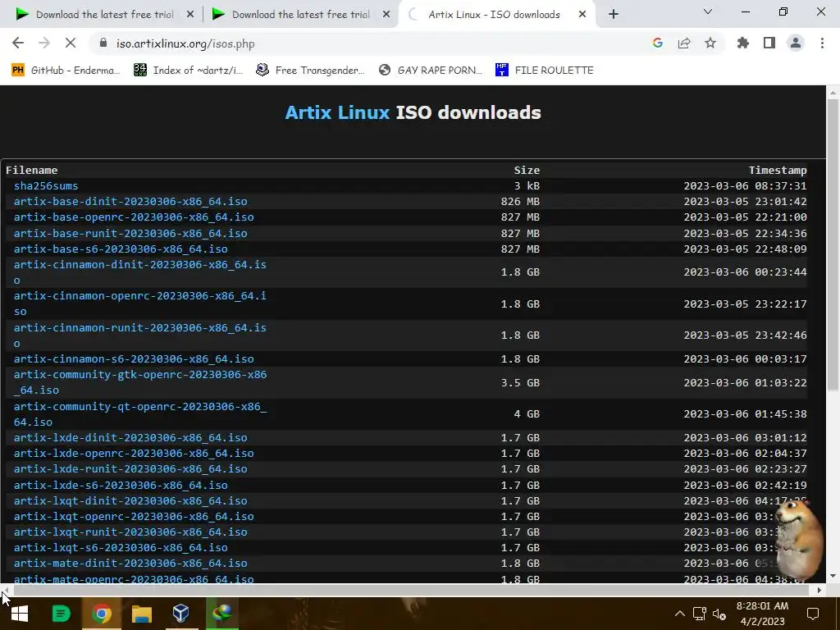Open the Windows Start menu
The height and width of the screenshot is (630, 840).
pyautogui.click(x=20, y=614)
